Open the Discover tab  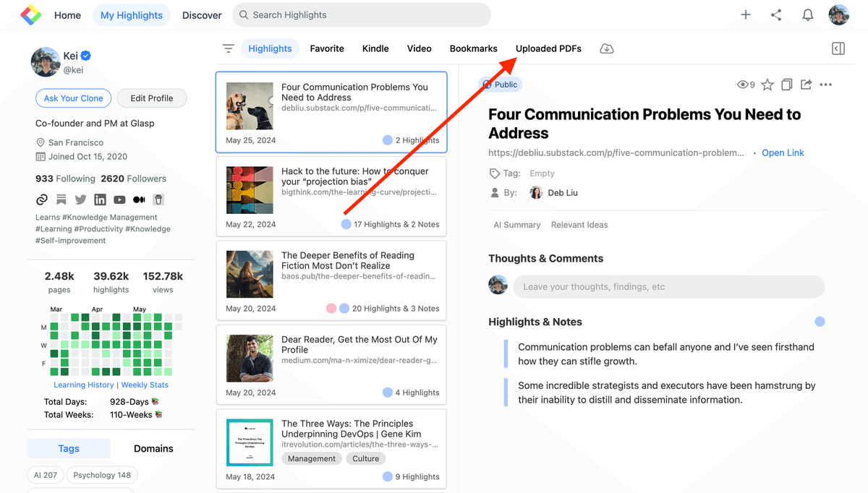pyautogui.click(x=202, y=14)
